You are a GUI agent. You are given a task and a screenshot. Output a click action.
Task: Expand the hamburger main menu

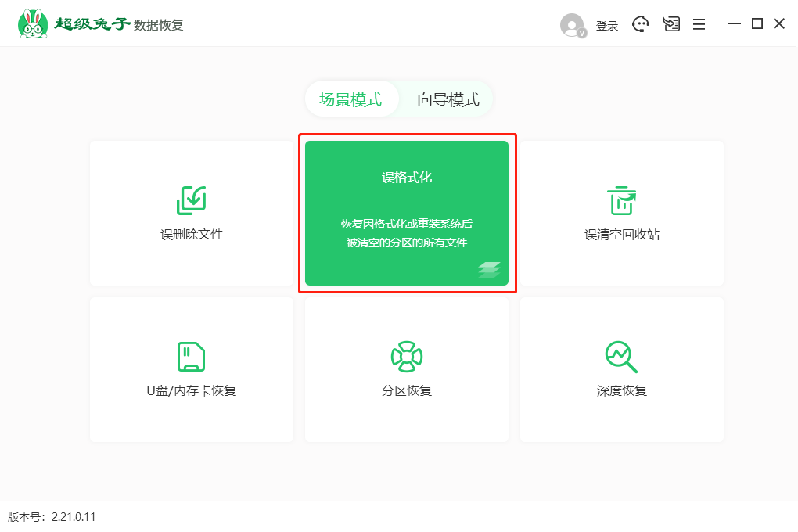click(699, 24)
